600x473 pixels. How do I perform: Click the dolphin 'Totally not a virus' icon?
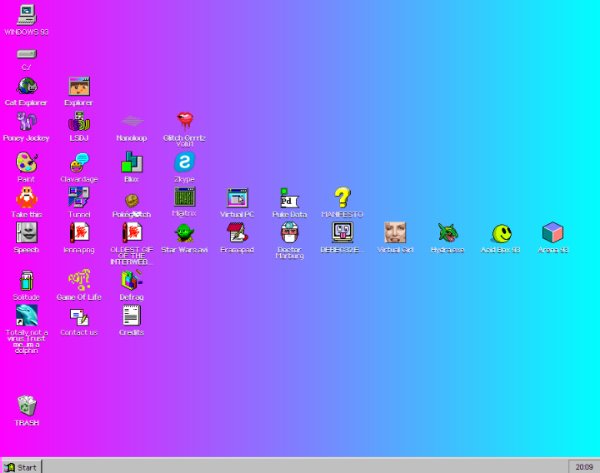(x=26, y=316)
